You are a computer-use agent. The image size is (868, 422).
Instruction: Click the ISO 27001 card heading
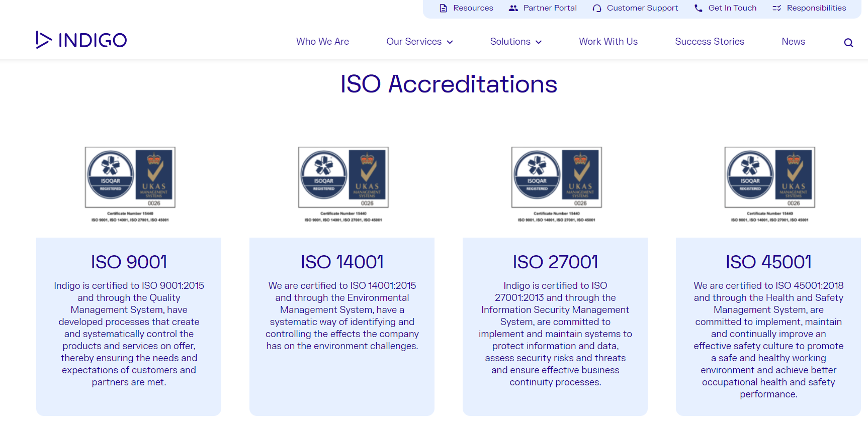(555, 262)
